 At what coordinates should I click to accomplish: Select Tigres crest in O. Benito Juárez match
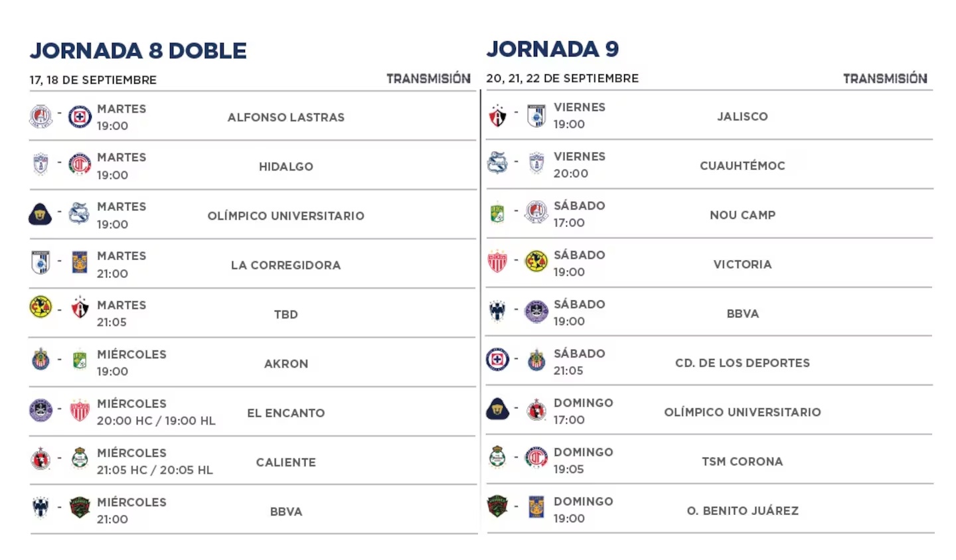point(536,508)
